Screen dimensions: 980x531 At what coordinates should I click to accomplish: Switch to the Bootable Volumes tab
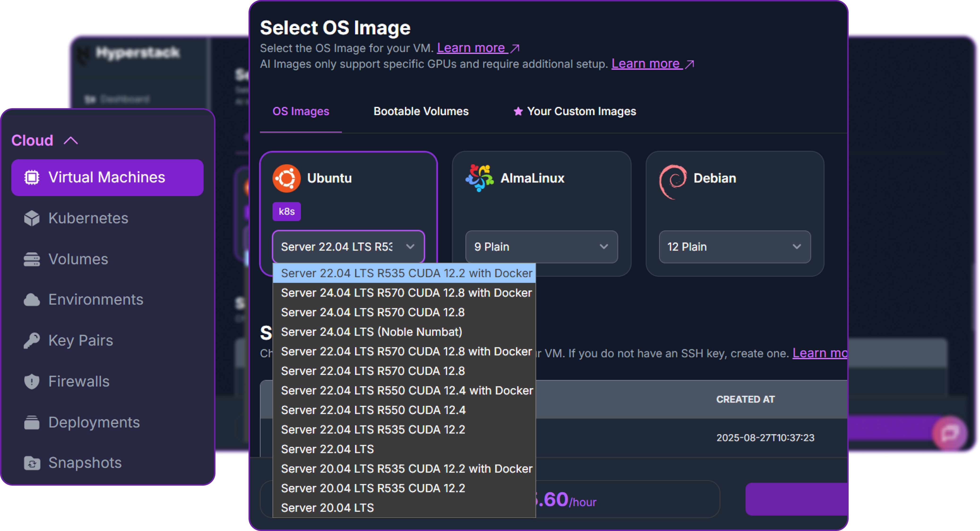click(x=421, y=111)
